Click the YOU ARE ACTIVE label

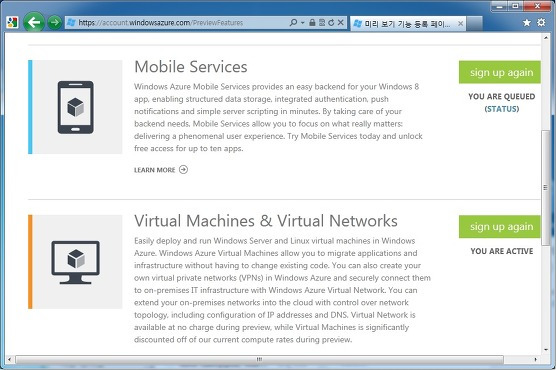(502, 251)
